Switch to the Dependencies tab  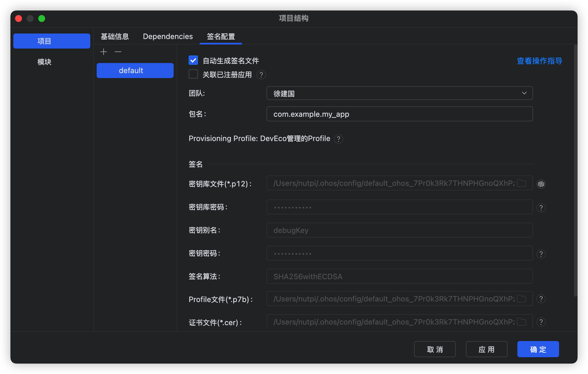(168, 36)
